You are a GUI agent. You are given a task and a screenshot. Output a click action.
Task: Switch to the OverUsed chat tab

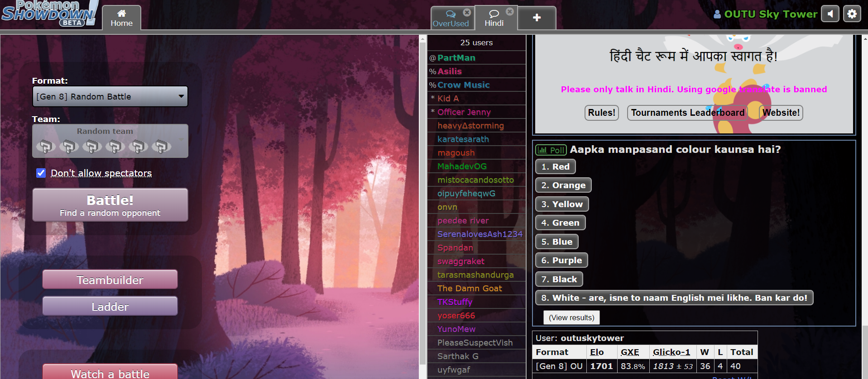point(451,19)
